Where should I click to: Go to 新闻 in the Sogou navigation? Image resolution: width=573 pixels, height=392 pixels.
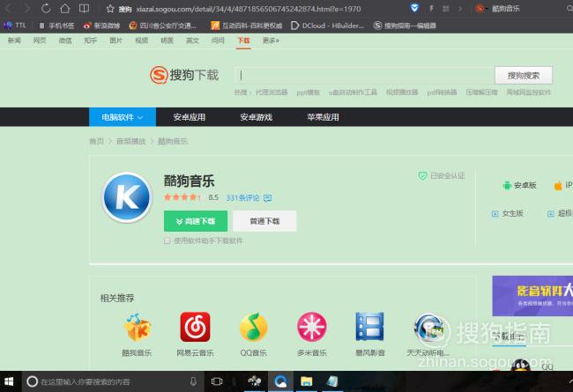14,41
